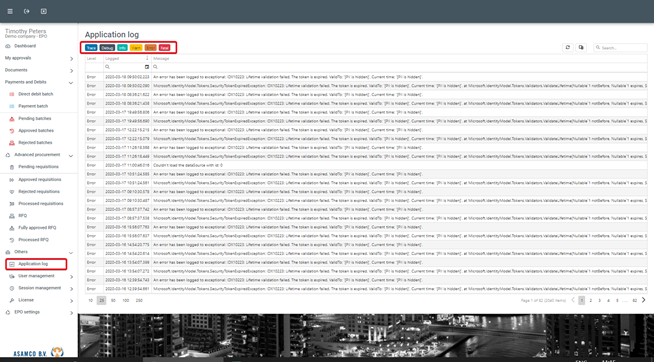Expand EPO settings menu
654x362 pixels.
[x=38, y=312]
